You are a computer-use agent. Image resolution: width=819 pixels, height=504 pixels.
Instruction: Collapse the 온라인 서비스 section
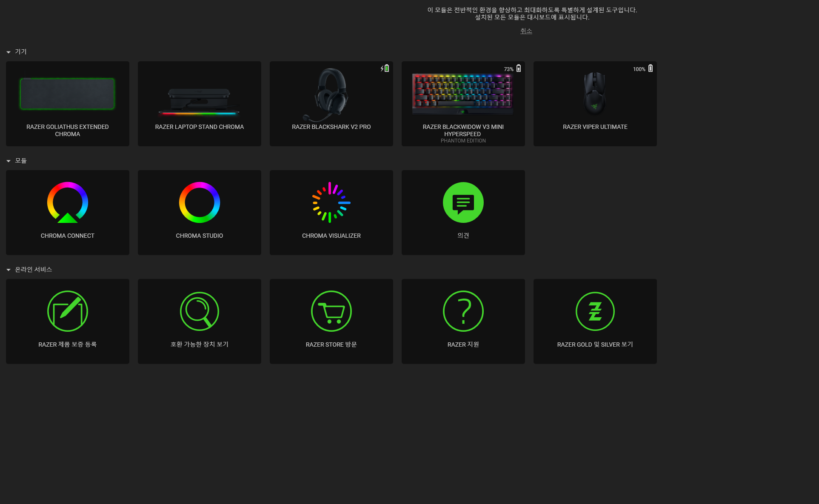pos(9,270)
